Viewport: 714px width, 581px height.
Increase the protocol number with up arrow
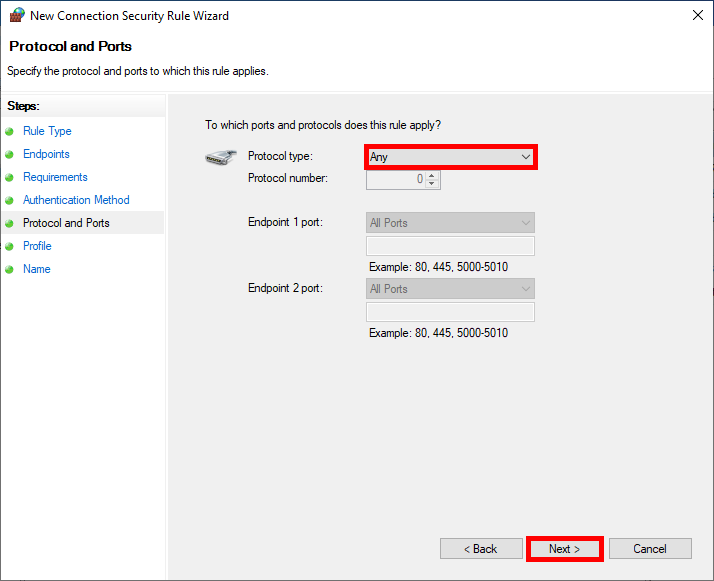click(432, 175)
